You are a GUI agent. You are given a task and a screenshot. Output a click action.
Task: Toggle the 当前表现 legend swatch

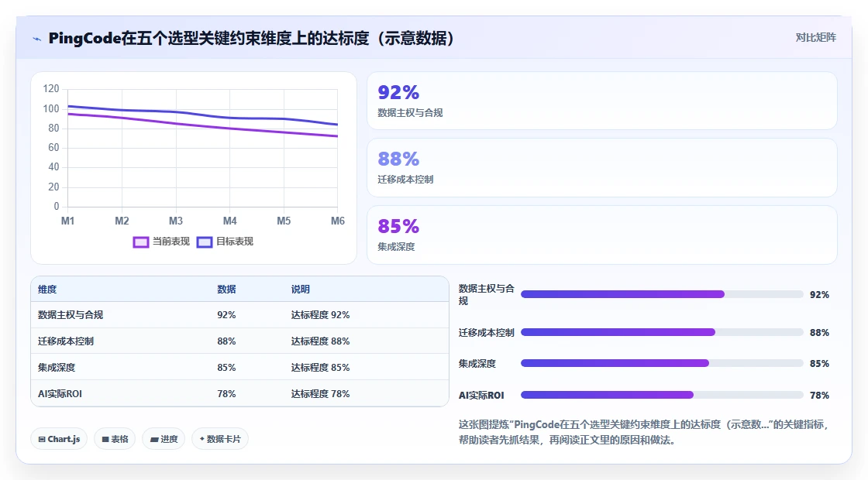(140, 242)
